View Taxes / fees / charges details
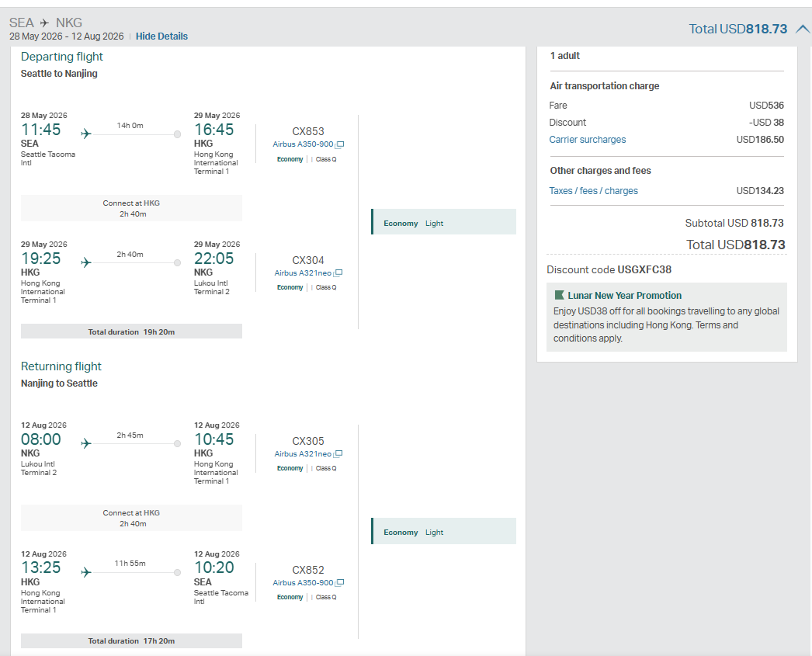The height and width of the screenshot is (656, 812). [593, 191]
